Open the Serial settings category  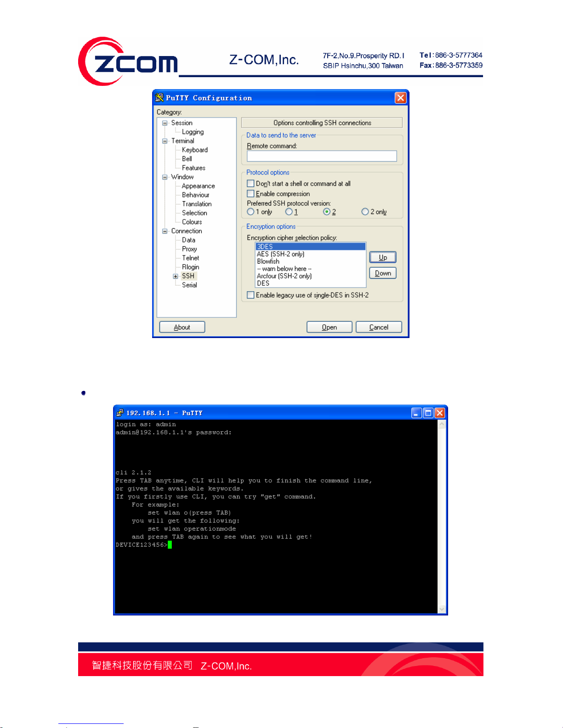point(189,285)
